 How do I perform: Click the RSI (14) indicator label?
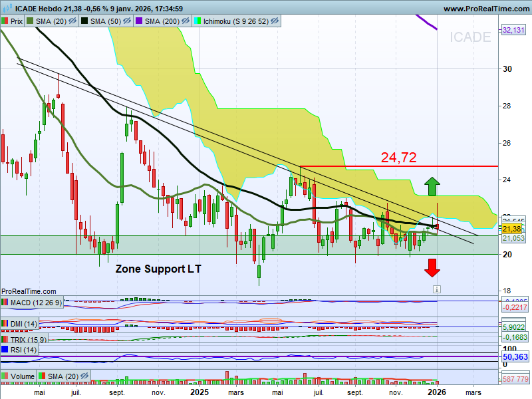coord(23,350)
